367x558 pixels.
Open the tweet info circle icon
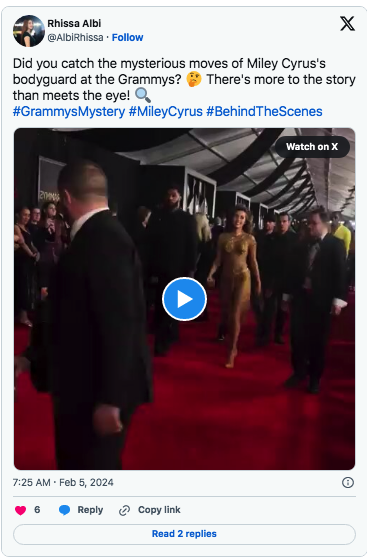pos(347,483)
